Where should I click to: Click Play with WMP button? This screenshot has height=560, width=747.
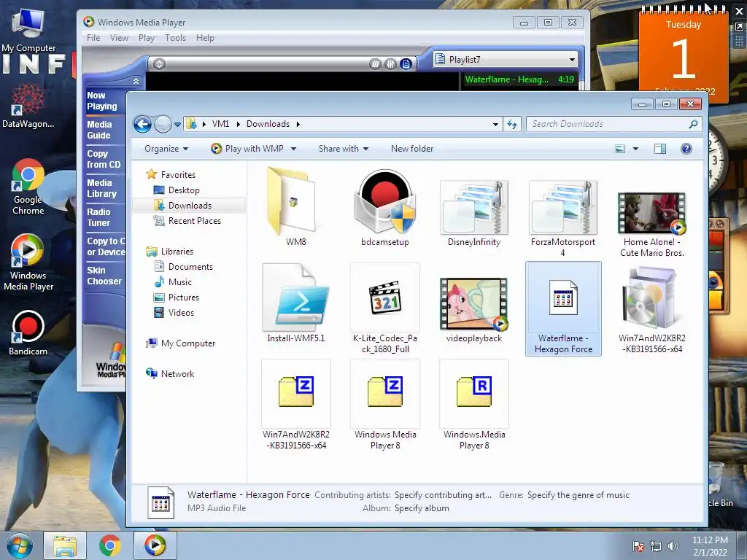point(247,149)
